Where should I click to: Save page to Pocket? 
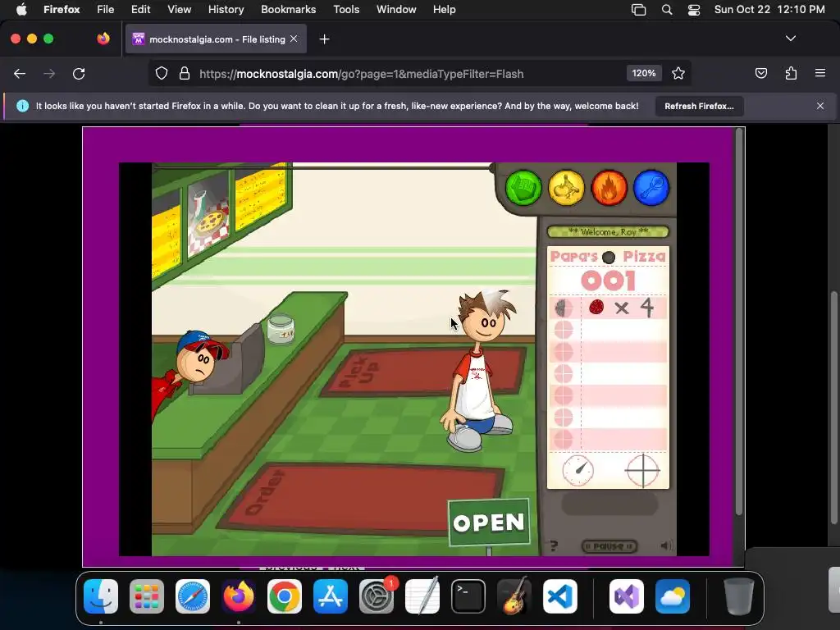coord(760,73)
